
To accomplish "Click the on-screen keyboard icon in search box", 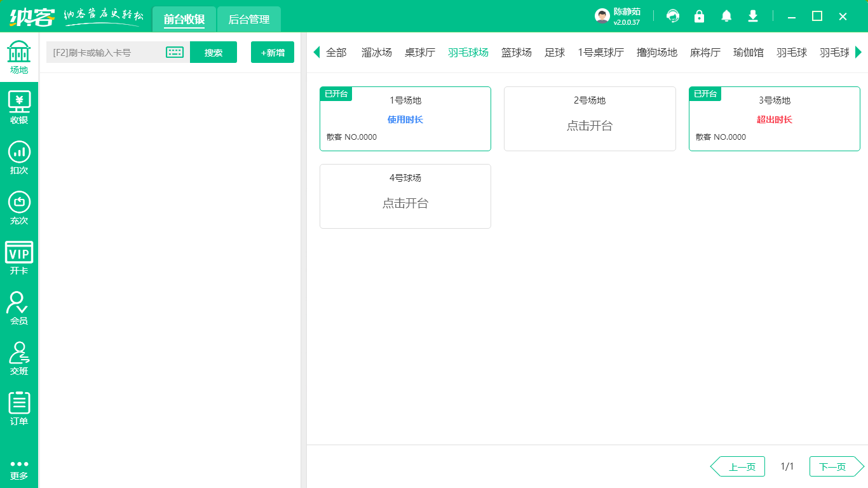I will pos(175,52).
